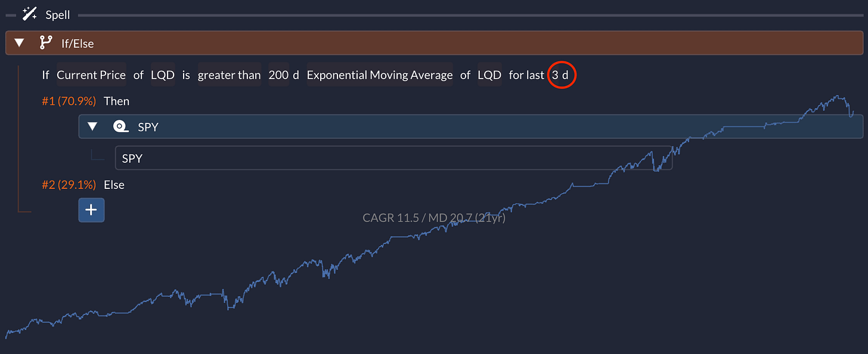
Task: Collapse the SPY group triangle
Action: (x=92, y=126)
